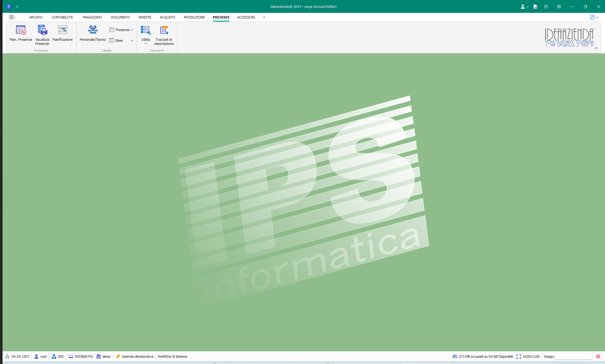Viewport: 605px width, 364px height.
Task: Switch to the DOCUMENTI tab
Action: coord(120,17)
